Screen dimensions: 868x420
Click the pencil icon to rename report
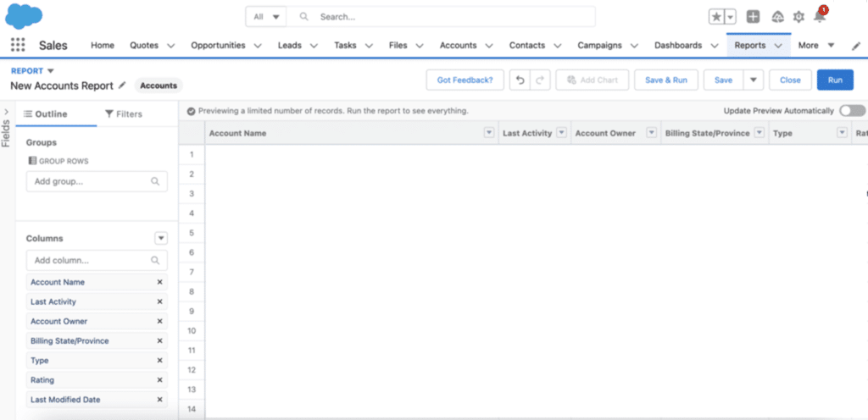123,86
